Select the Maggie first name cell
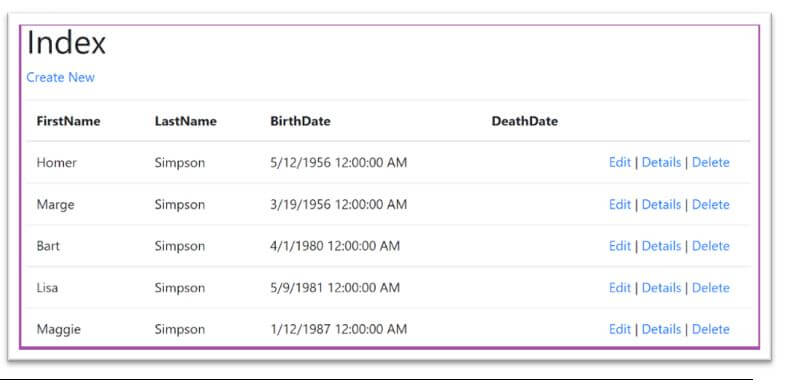 (59, 330)
